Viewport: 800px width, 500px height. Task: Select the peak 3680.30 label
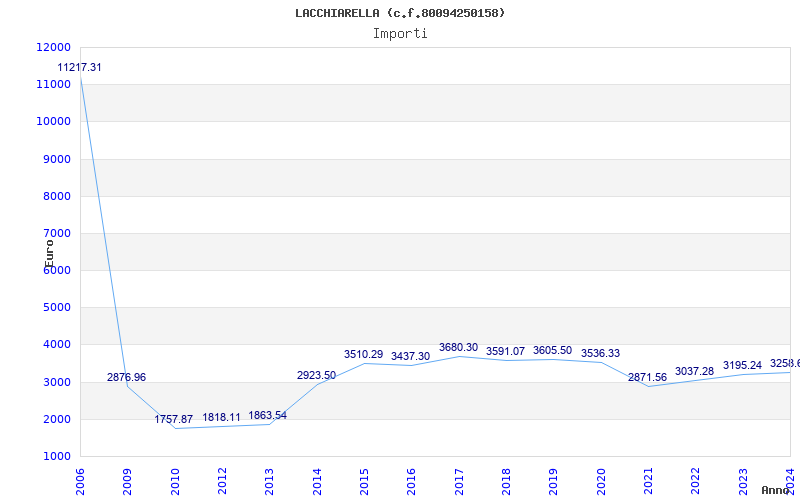coord(458,347)
